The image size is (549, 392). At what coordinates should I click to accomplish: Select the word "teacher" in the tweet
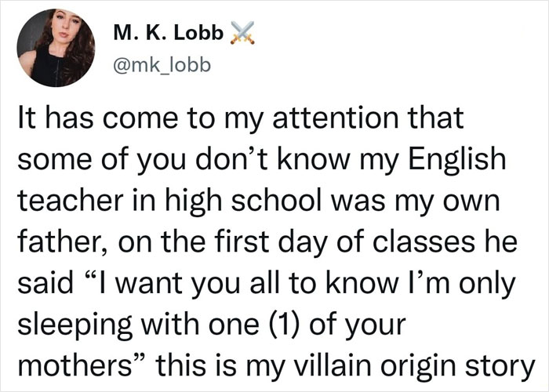coord(71,201)
